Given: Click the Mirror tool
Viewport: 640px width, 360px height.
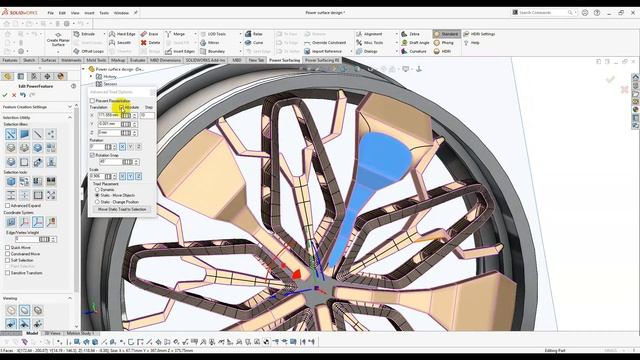Looking at the screenshot, I should (x=210, y=42).
